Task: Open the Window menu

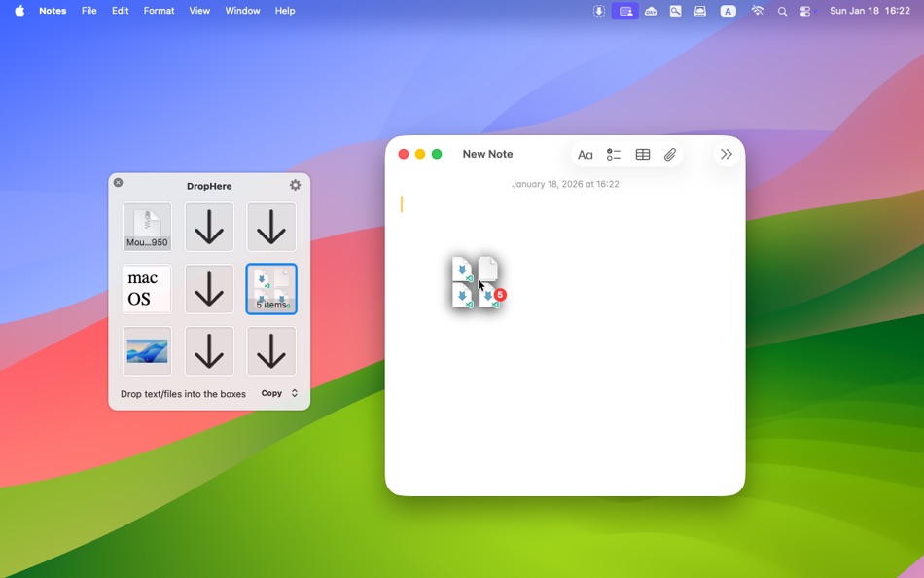Action: (x=242, y=11)
